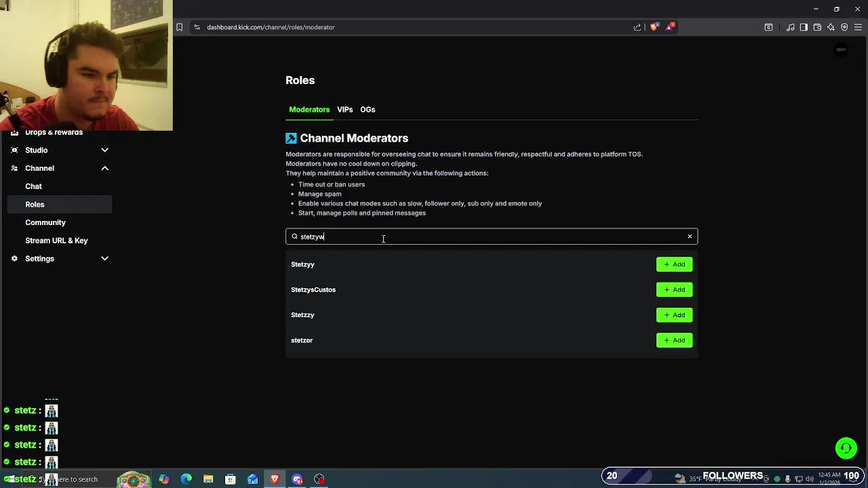Image resolution: width=868 pixels, height=488 pixels.
Task: Switch to the VIPs tab
Action: click(x=344, y=110)
